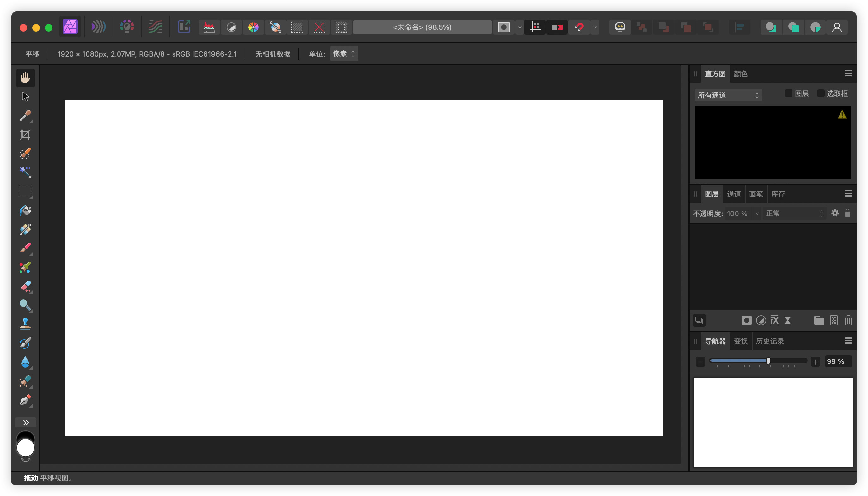Open Snapping options dropdown arrow

(x=595, y=27)
